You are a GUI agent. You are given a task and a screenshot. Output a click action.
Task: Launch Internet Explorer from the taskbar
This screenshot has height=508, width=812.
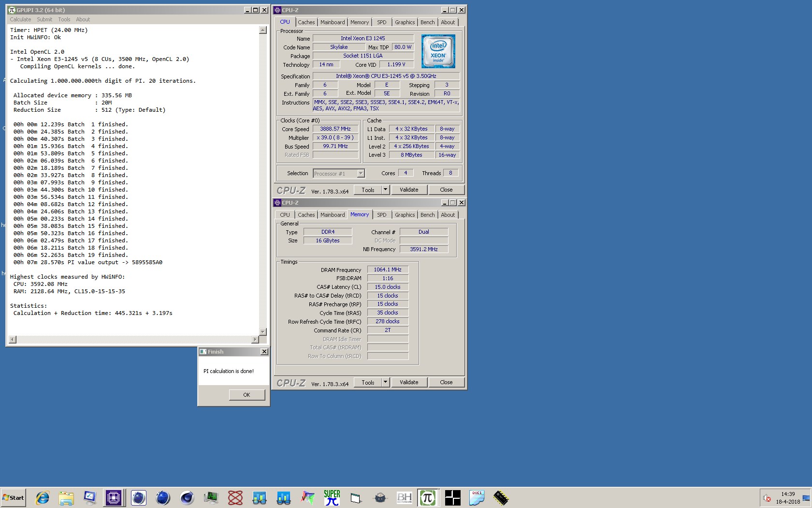43,498
